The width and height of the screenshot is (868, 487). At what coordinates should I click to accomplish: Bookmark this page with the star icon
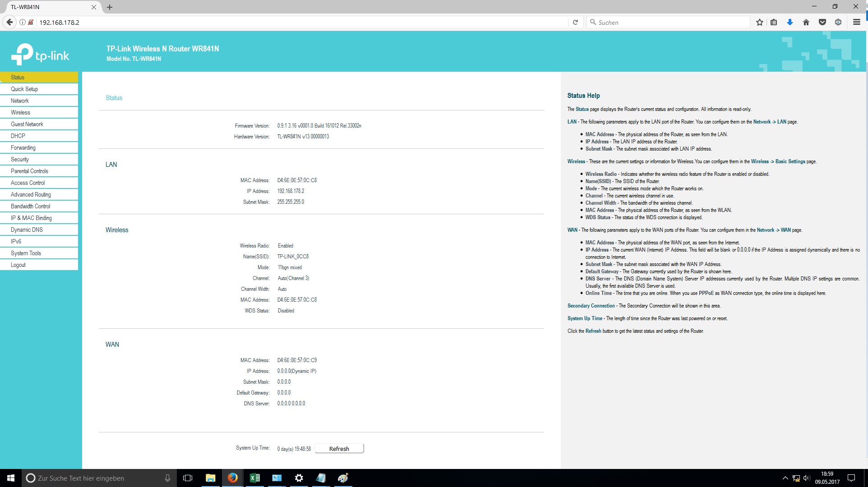pyautogui.click(x=760, y=22)
